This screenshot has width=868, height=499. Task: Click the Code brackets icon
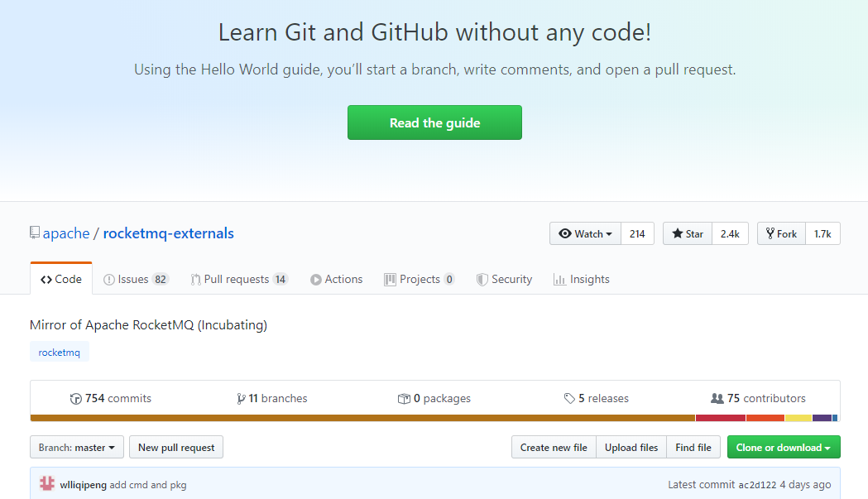tap(46, 280)
